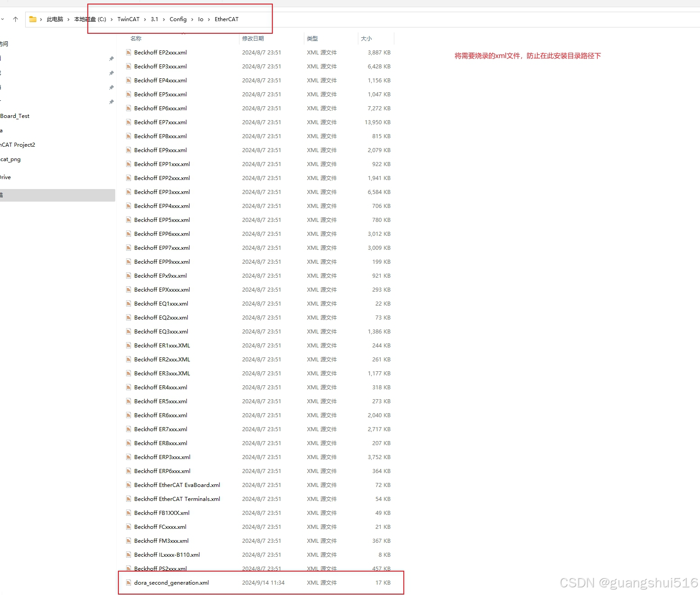Select Beckhoff EQ2xxx.xml file name
Viewport: 700px width, 595px height.
161,318
